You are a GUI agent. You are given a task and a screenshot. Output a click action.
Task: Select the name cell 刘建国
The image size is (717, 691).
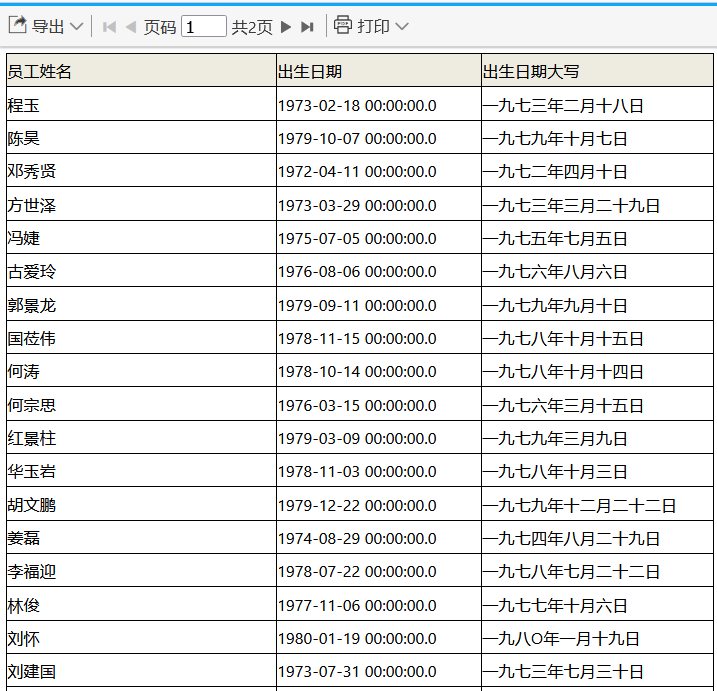click(x=141, y=670)
